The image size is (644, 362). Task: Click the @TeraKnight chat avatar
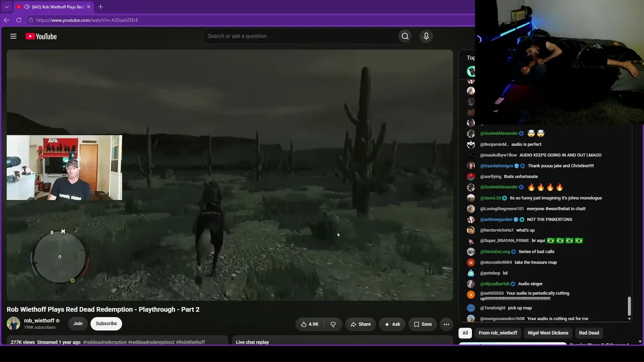471,308
